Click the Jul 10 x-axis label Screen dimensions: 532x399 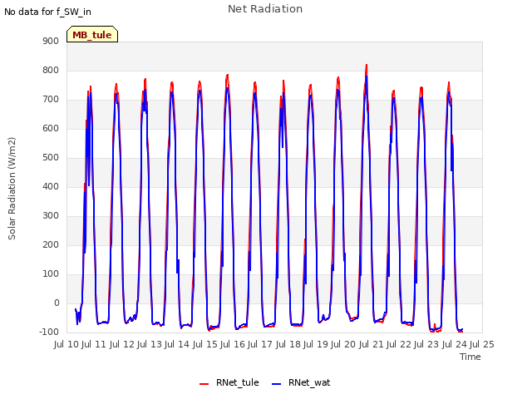tap(66, 344)
